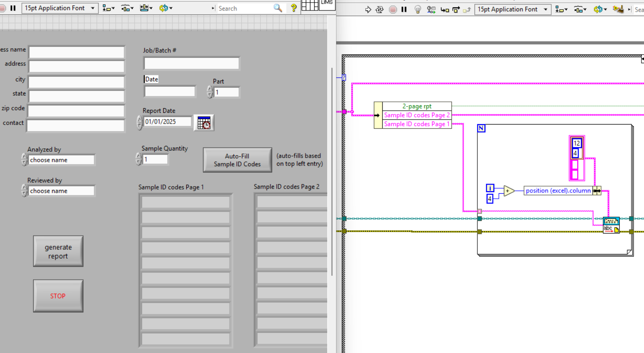Click the Step Into debugging icon

445,9
